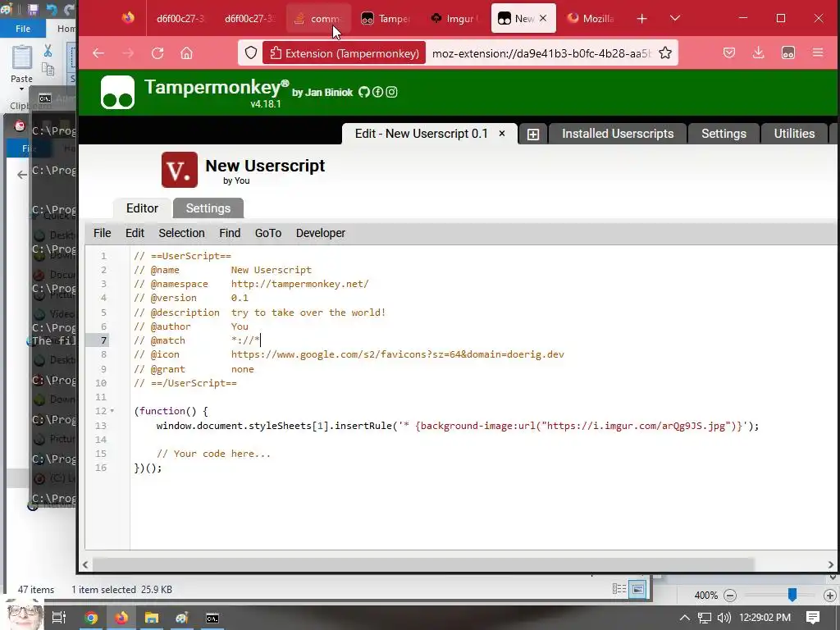Open Installed Userscripts tab
840x630 pixels.
click(618, 134)
